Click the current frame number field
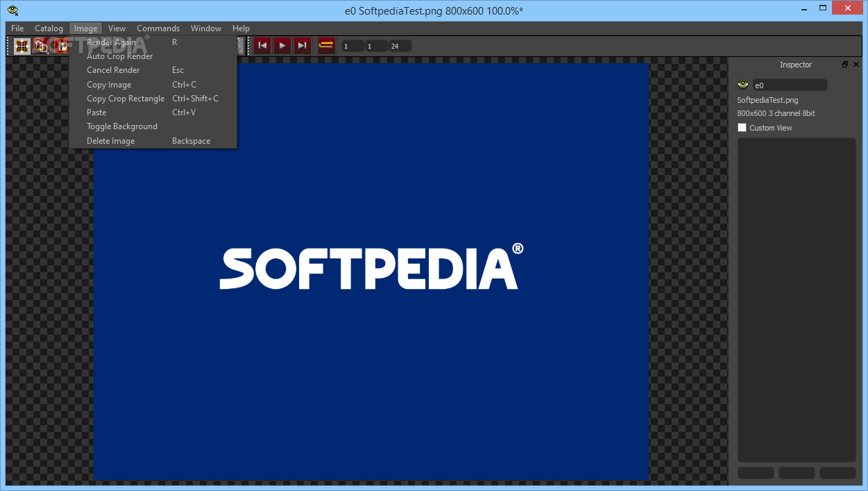The image size is (868, 491). [x=377, y=47]
